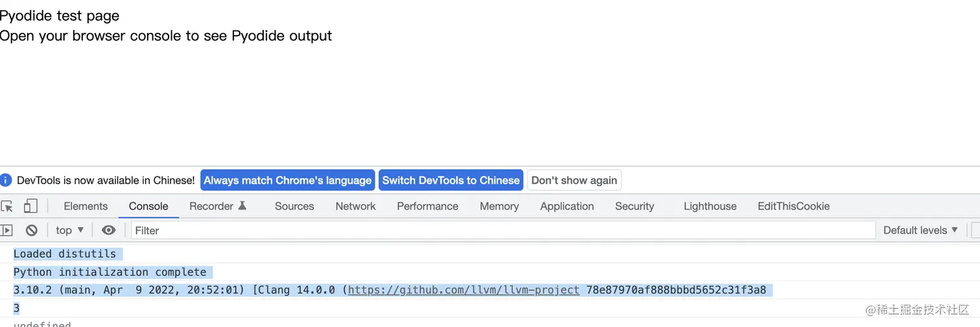This screenshot has height=327, width=980.
Task: Open the EditThisCookie tab
Action: point(794,206)
